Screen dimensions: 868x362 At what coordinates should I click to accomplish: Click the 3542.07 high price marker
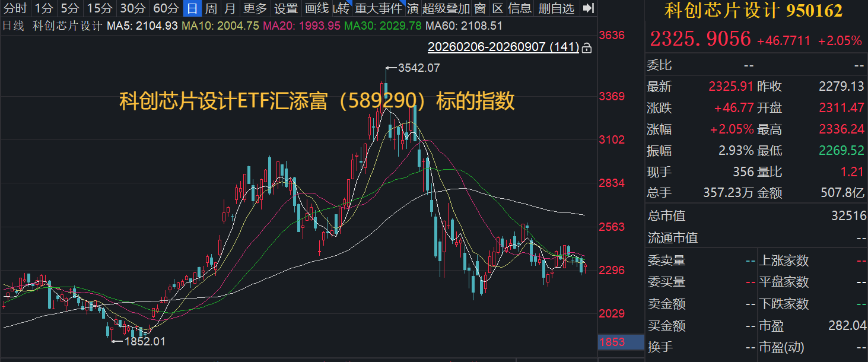tap(419, 68)
